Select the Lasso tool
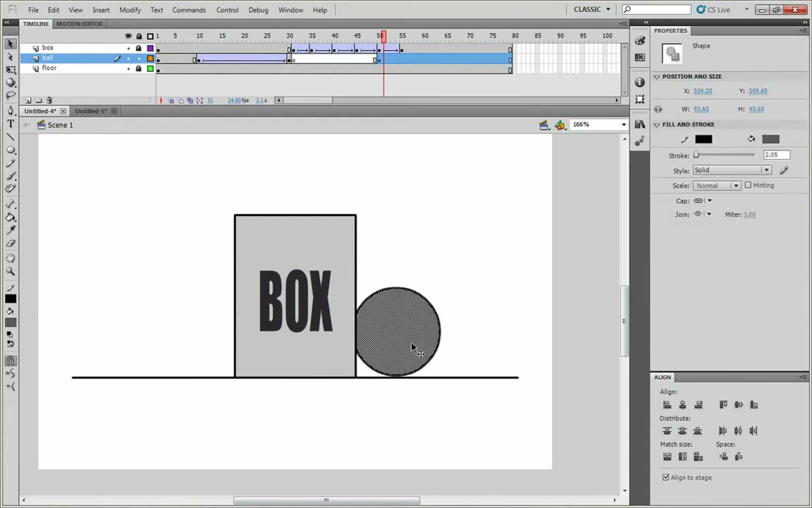Viewport: 812px width, 508px height. pos(11,95)
